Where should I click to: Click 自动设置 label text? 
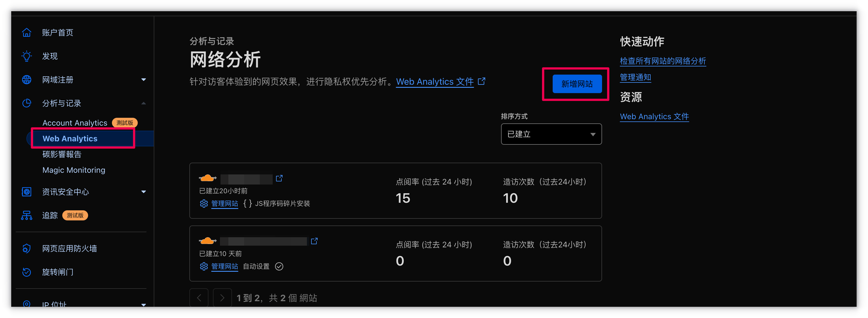256,266
